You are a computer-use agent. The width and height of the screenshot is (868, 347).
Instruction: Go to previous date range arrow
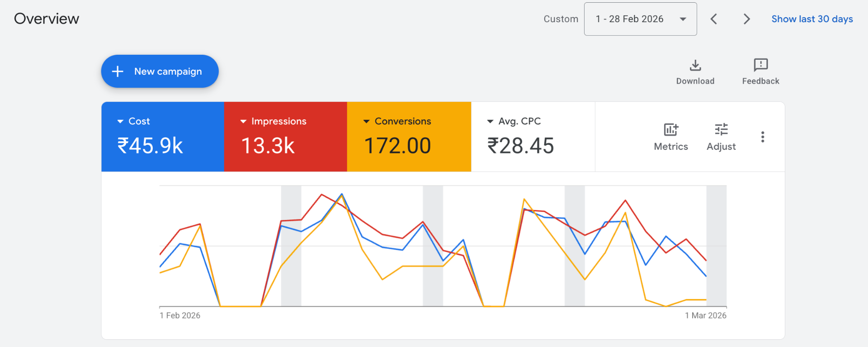pos(714,19)
